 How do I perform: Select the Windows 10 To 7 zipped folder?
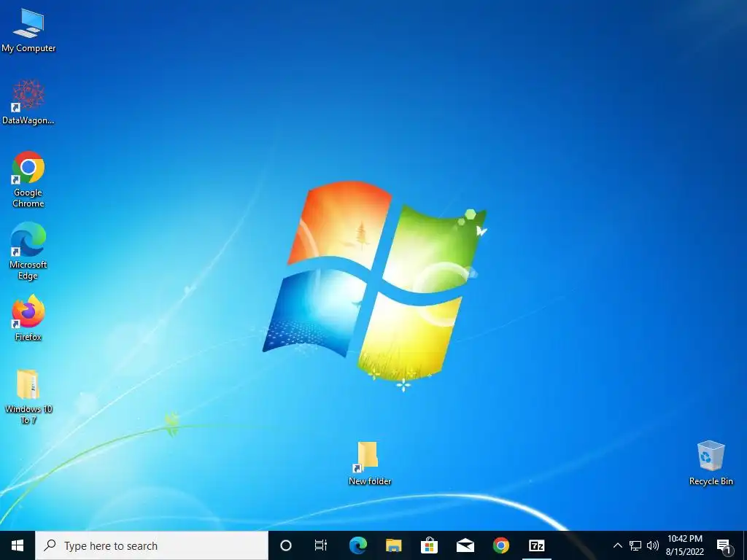coord(28,397)
